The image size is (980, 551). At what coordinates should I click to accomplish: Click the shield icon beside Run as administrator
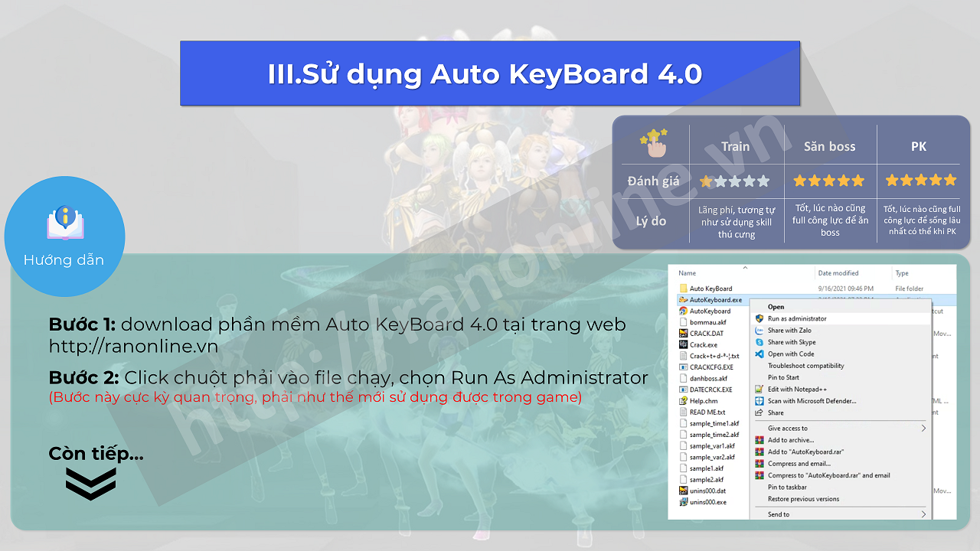(759, 318)
